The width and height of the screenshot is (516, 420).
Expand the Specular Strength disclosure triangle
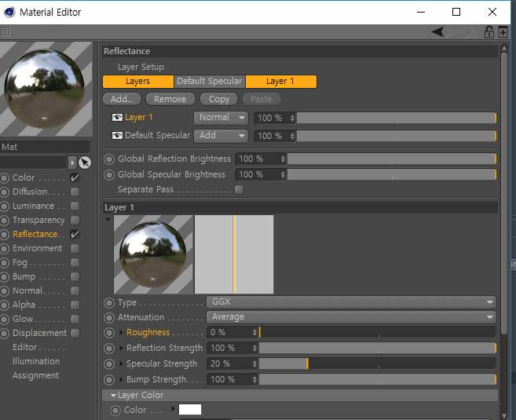click(121, 363)
